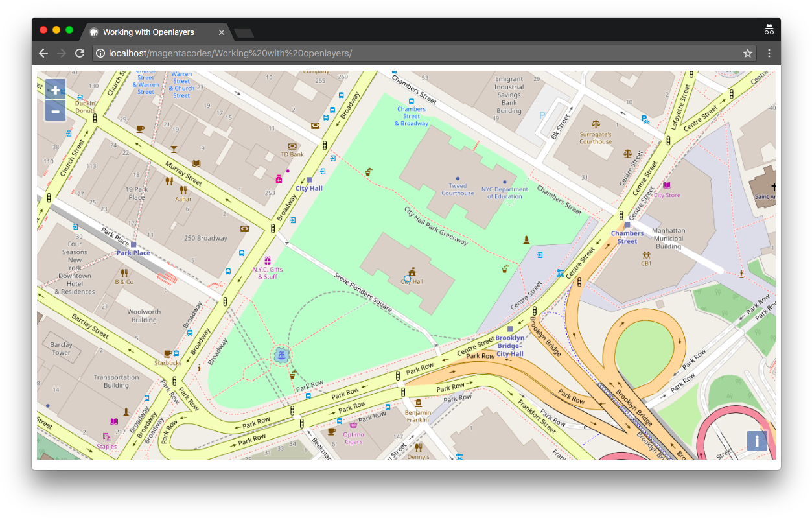Reload the current page
Screen dimensions: 812x518
80,53
